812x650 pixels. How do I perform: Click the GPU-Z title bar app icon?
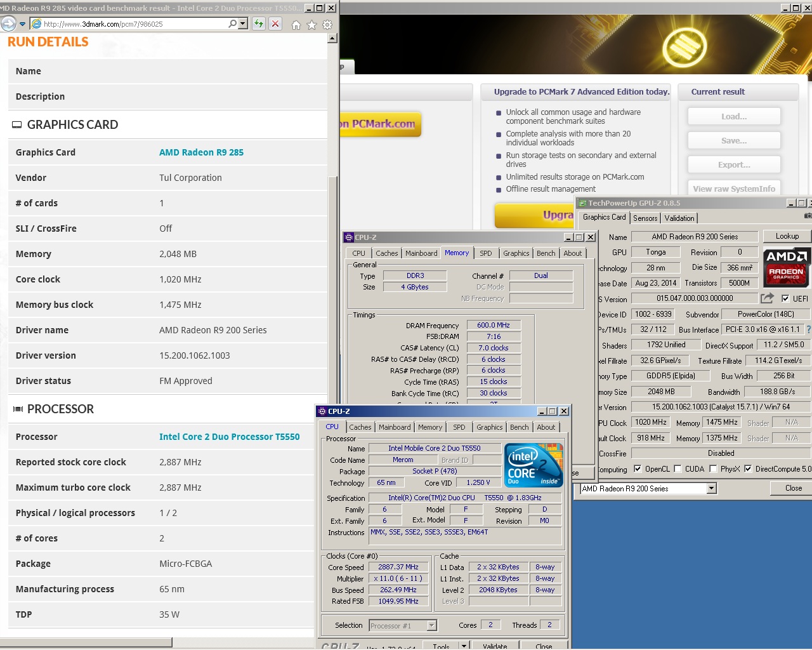(x=582, y=203)
